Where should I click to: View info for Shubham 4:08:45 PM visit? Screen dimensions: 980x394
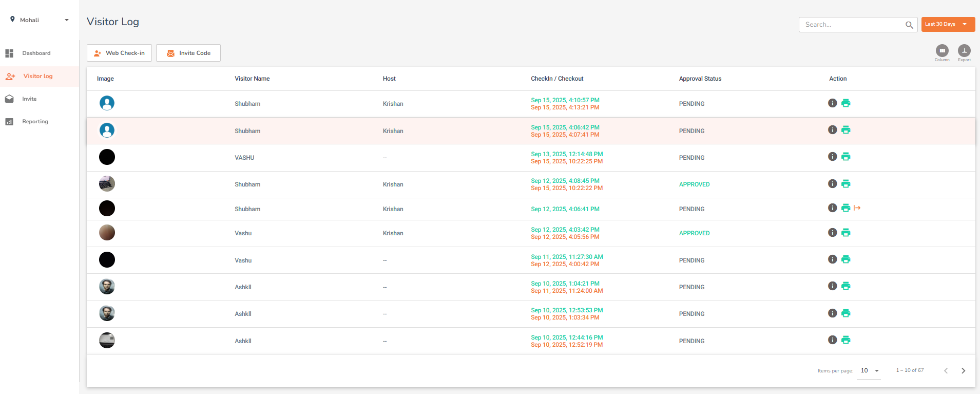tap(833, 183)
